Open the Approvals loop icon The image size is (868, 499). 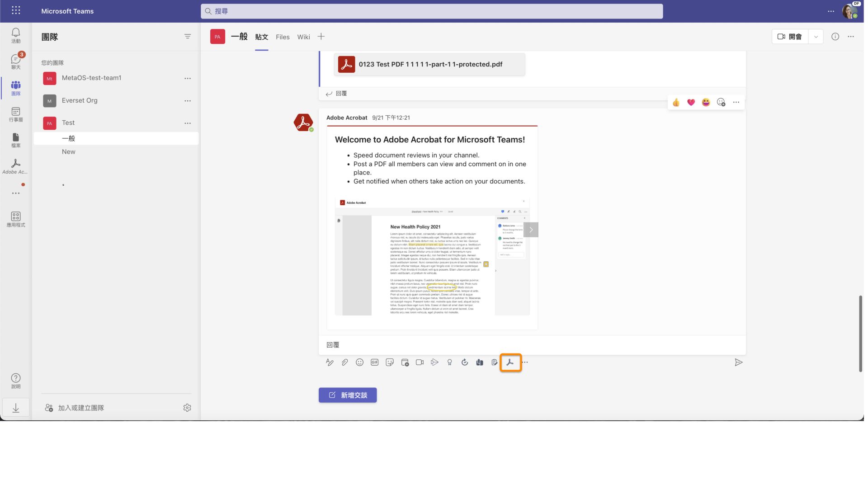464,362
